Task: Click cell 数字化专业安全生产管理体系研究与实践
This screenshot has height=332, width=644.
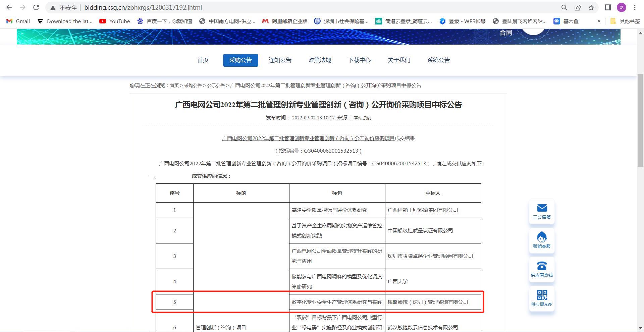Action: coord(337,302)
